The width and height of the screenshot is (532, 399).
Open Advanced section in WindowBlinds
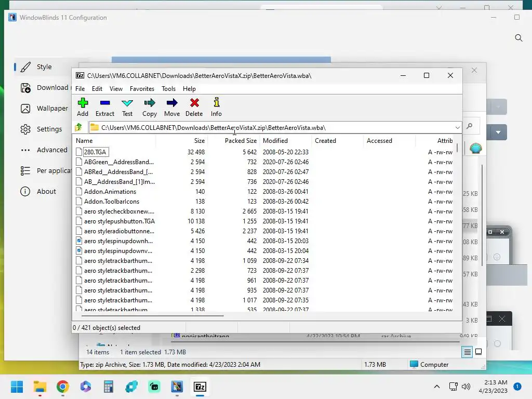tap(44, 150)
